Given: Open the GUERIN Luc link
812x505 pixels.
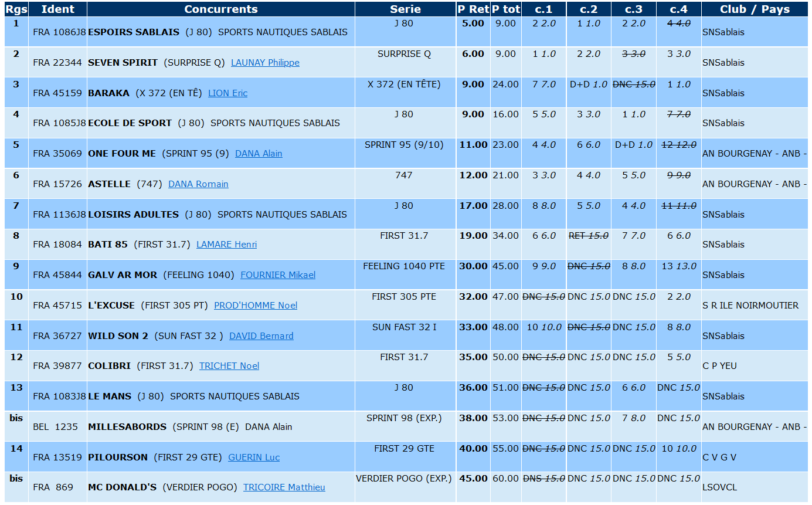Looking at the screenshot, I should coord(254,457).
